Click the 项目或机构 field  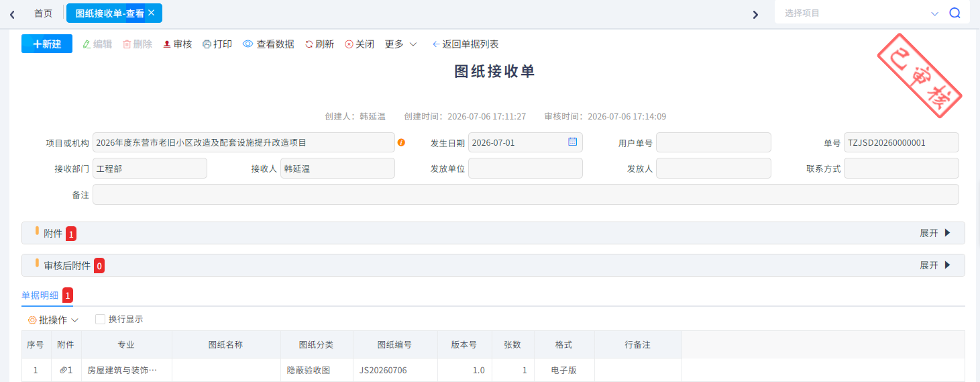click(243, 142)
